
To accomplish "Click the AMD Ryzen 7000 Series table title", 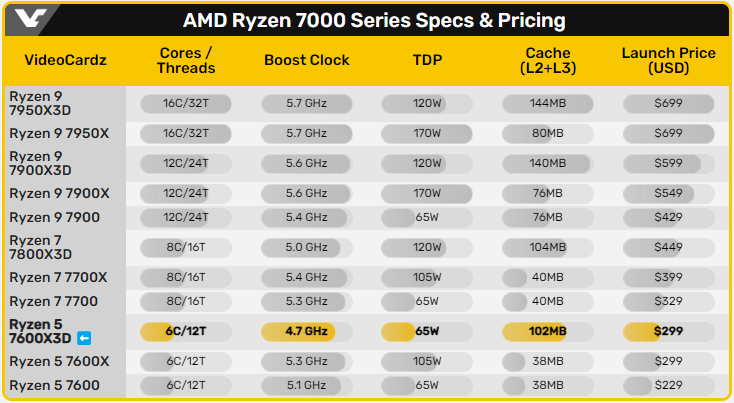I will pos(374,20).
